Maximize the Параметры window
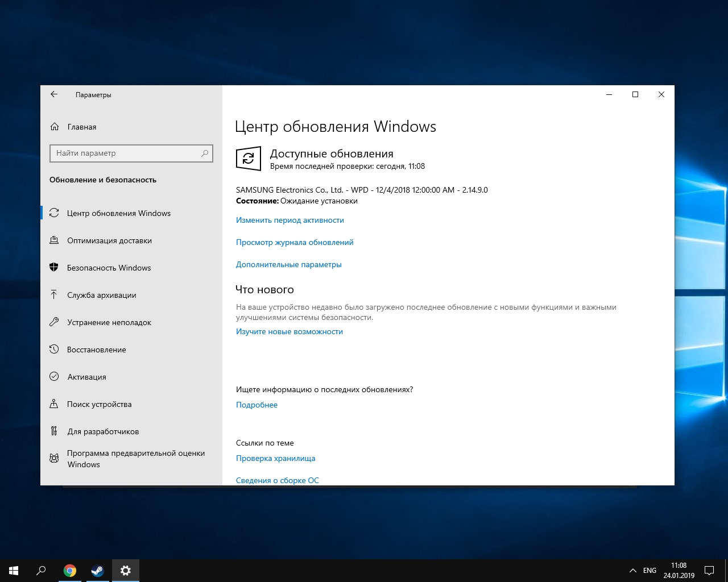 coord(635,94)
